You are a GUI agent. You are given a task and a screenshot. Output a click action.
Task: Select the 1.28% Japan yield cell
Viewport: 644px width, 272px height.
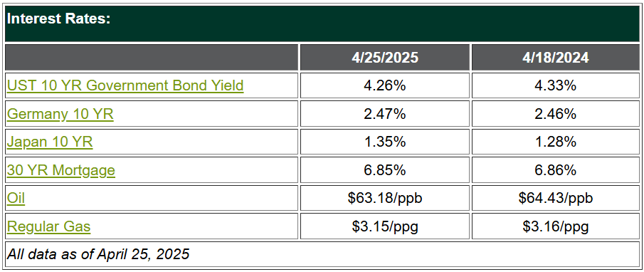[555, 142]
